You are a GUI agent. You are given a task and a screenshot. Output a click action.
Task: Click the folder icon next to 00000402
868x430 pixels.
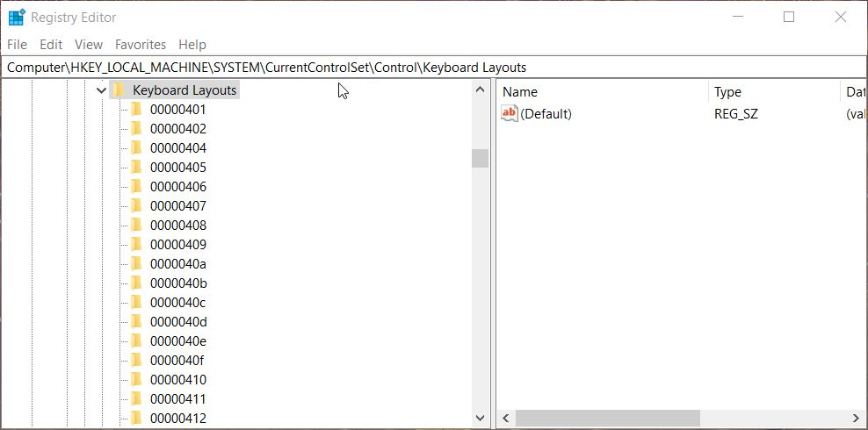click(x=136, y=129)
